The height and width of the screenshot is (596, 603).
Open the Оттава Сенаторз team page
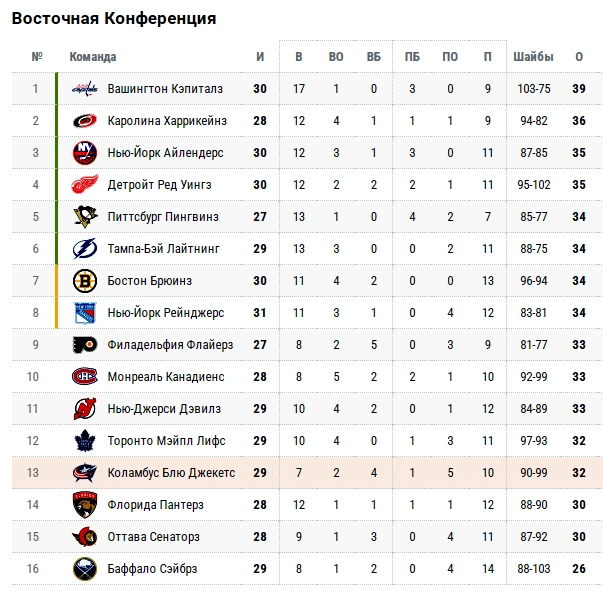(x=153, y=537)
